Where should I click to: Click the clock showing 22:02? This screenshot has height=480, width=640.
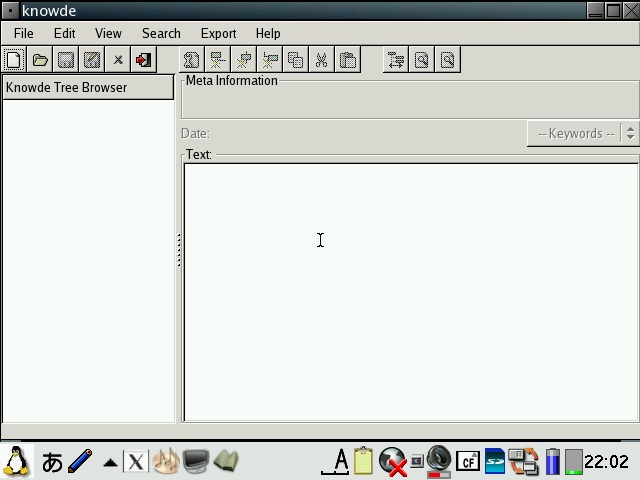(x=607, y=461)
